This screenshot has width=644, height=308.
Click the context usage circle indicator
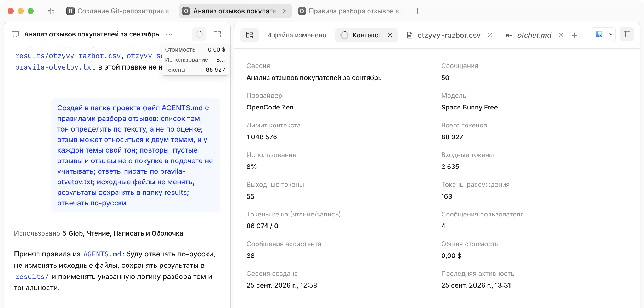[199, 34]
